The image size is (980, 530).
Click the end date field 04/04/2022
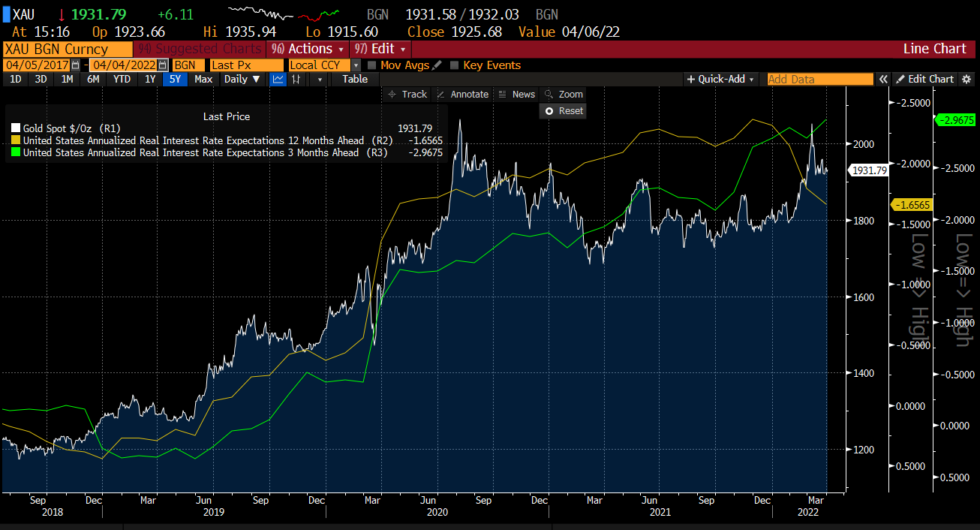tap(124, 65)
